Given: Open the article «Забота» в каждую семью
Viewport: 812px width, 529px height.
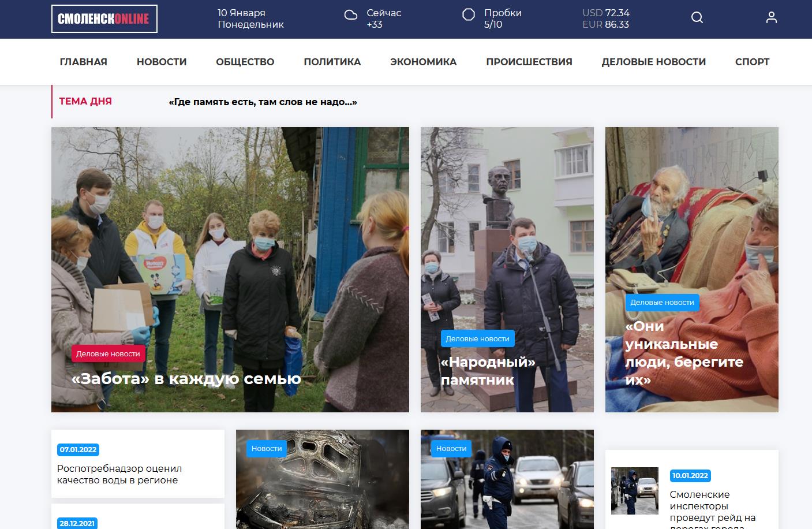Looking at the screenshot, I should [186, 379].
